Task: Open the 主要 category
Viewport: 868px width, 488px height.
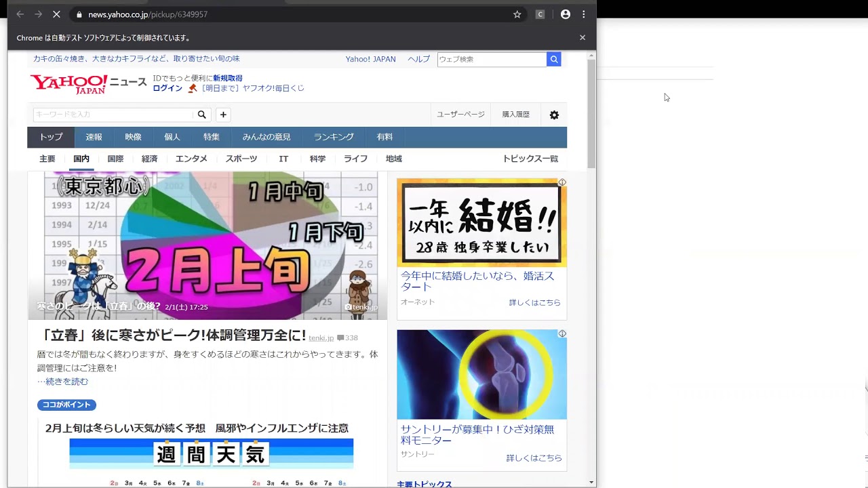Action: pos(47,159)
